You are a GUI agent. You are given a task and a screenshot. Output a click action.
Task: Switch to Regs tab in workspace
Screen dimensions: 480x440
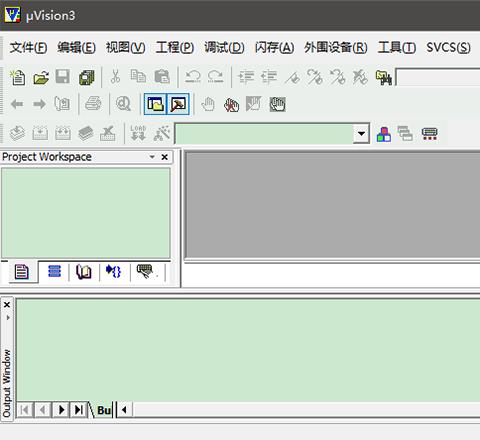click(54, 272)
